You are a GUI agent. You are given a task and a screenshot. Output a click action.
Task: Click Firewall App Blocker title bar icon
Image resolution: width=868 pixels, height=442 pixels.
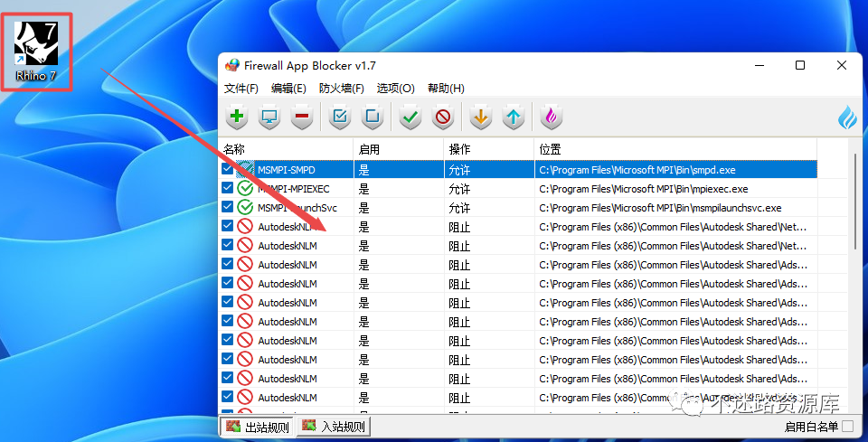coord(232,65)
